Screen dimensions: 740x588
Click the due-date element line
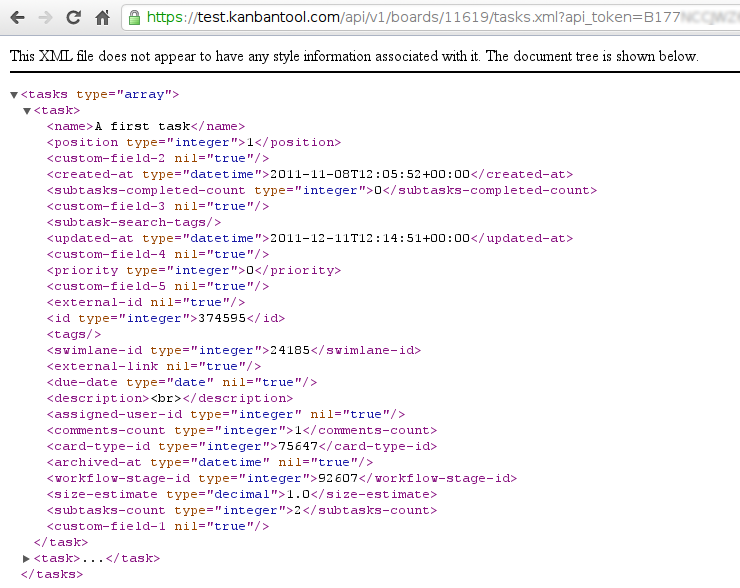tap(182, 383)
